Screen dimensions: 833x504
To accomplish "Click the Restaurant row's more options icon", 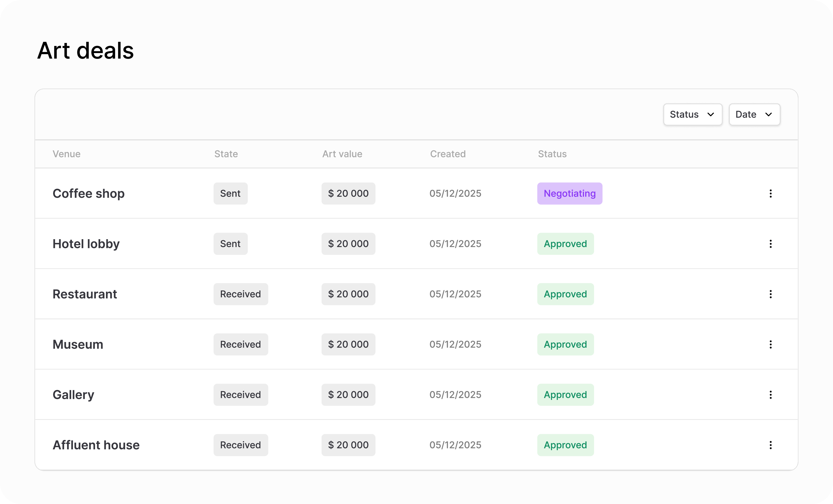I will pos(770,294).
